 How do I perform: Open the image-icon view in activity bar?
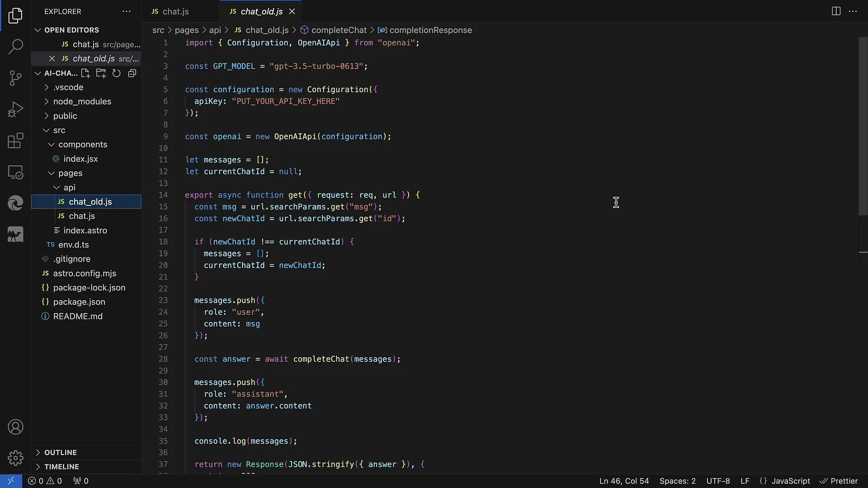click(15, 235)
